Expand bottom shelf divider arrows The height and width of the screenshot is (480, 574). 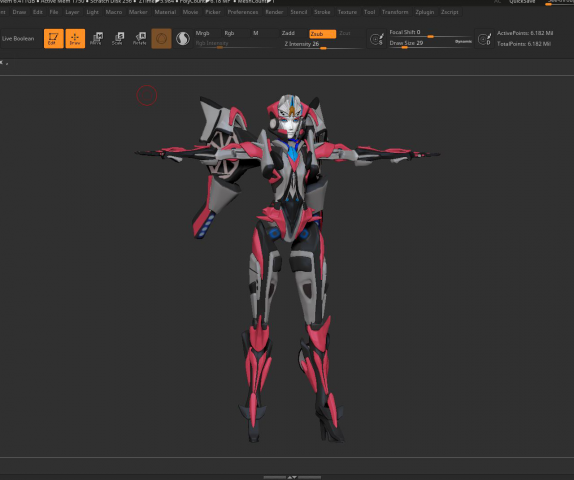[292, 477]
